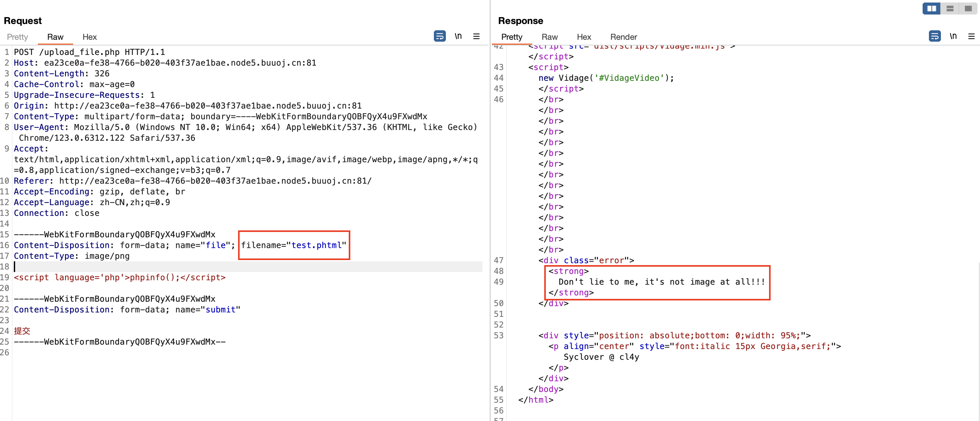This screenshot has width=980, height=421.
Task: Switch Response view to Pretty tab
Action: [x=512, y=37]
